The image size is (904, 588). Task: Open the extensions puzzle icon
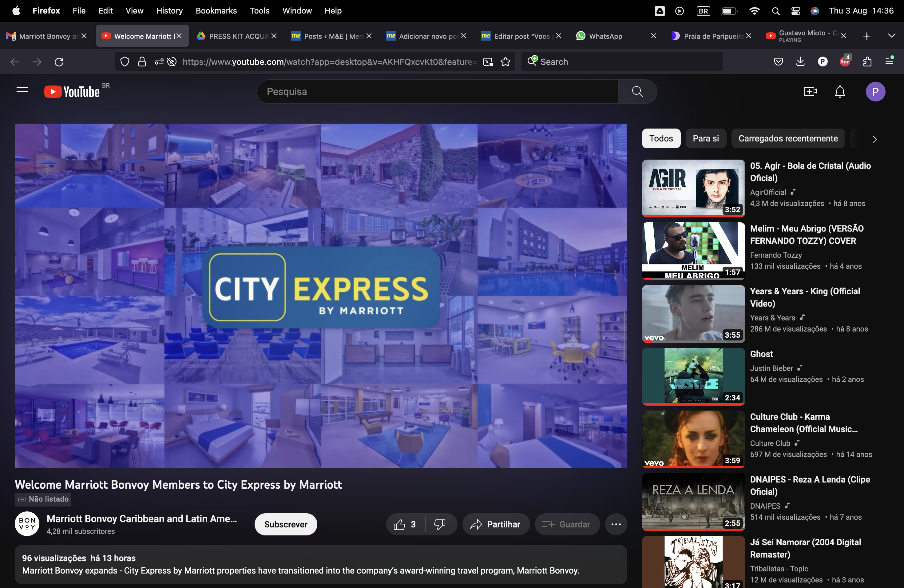867,62
